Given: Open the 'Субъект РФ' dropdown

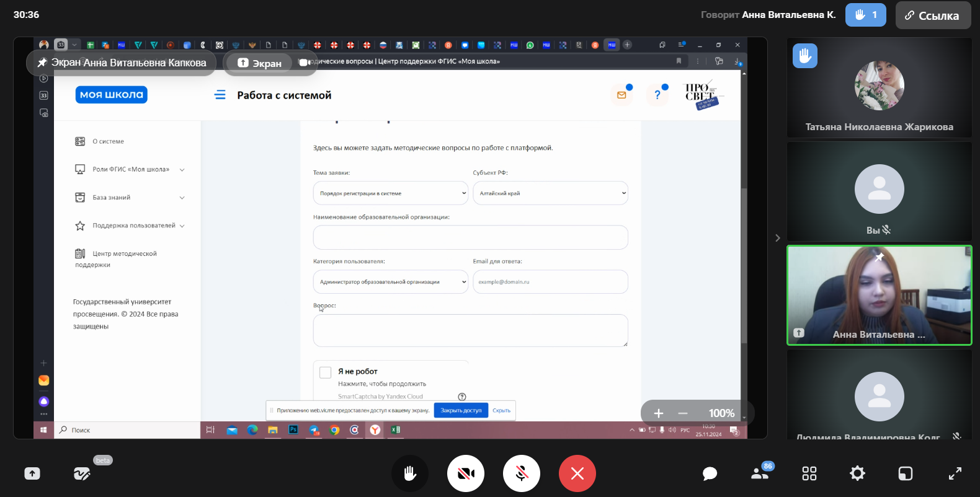Looking at the screenshot, I should [550, 193].
